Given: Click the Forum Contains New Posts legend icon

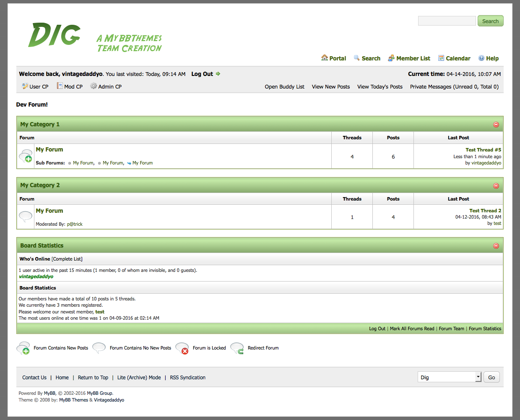Looking at the screenshot, I should (23, 348).
